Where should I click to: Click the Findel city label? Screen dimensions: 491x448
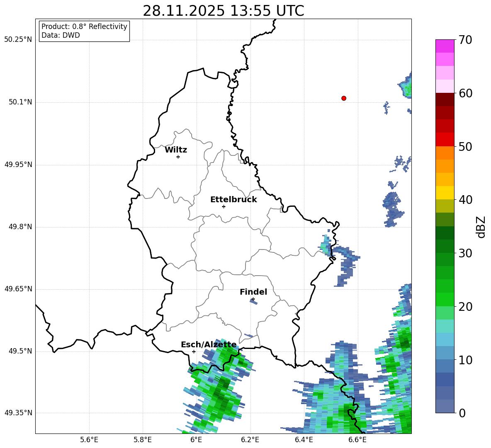click(253, 292)
